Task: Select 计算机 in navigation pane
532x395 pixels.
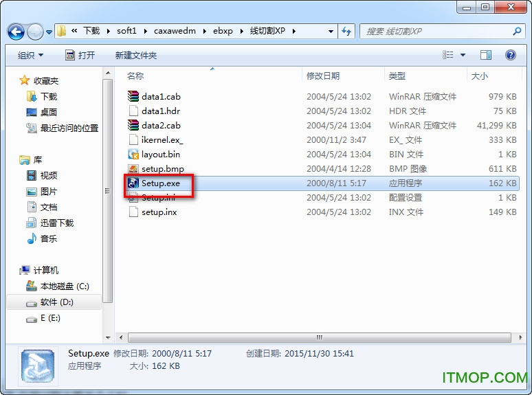Action: pyautogui.click(x=39, y=270)
